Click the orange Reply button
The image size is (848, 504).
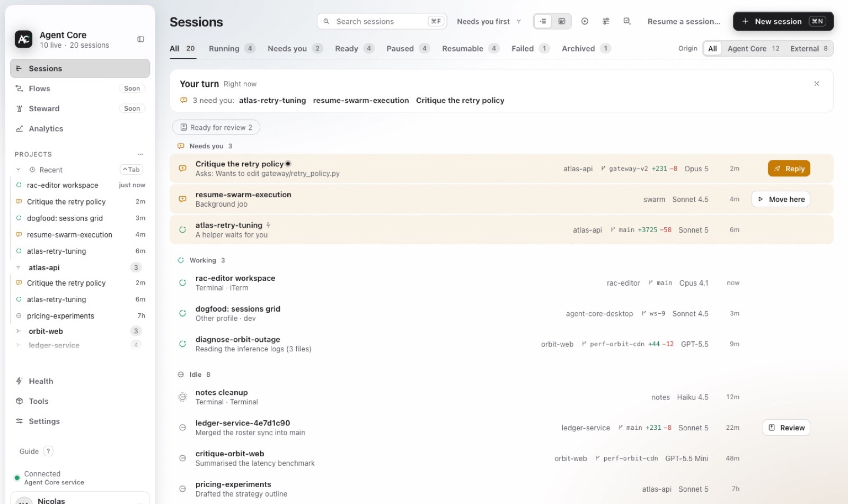coord(789,169)
